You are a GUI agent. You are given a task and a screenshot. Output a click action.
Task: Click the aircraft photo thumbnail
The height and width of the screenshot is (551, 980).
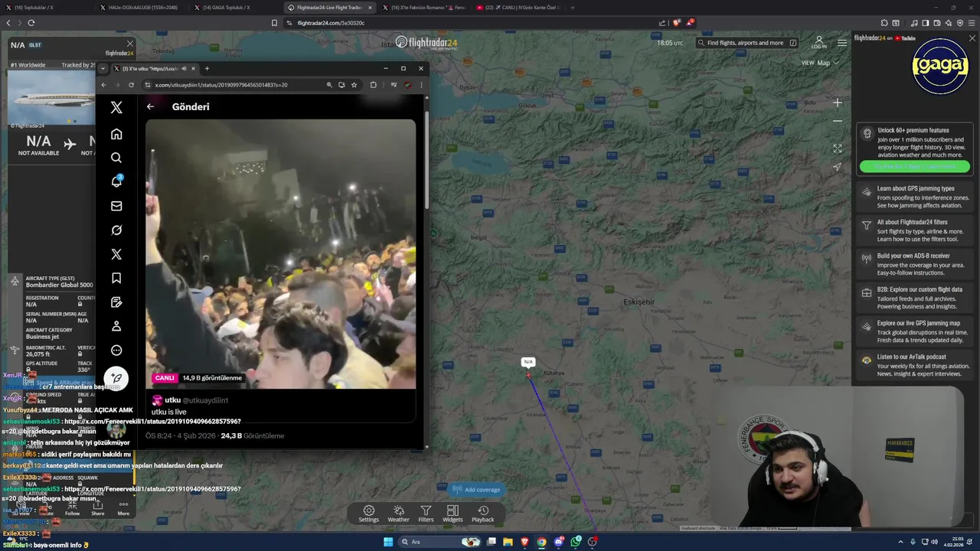(x=52, y=96)
